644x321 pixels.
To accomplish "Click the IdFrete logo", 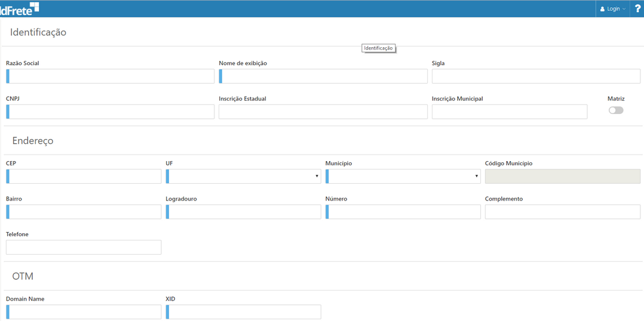I will point(19,8).
